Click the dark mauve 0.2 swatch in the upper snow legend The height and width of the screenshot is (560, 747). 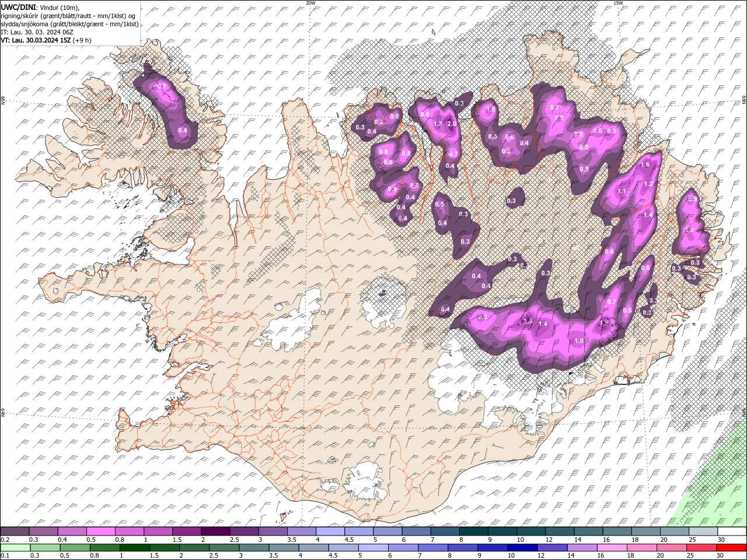point(15,531)
